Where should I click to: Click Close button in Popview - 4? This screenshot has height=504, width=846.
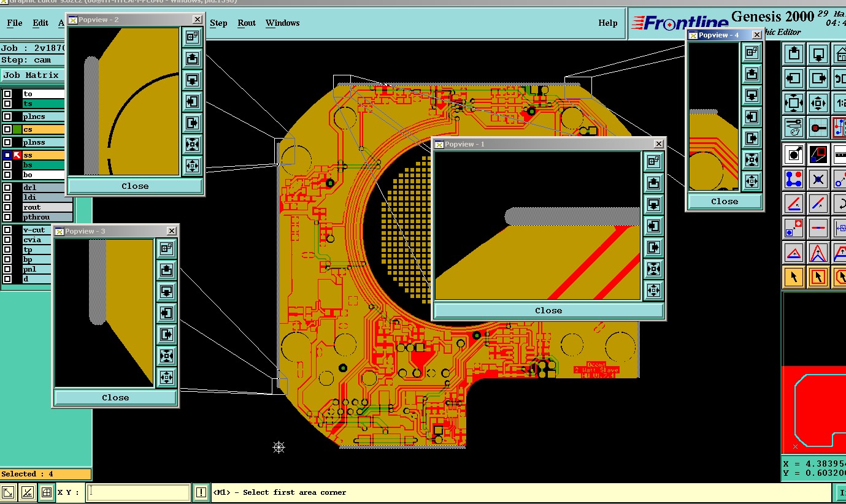click(x=725, y=201)
